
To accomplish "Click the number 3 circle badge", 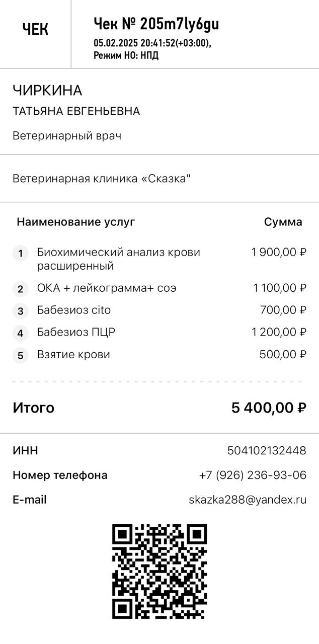I will point(20,311).
